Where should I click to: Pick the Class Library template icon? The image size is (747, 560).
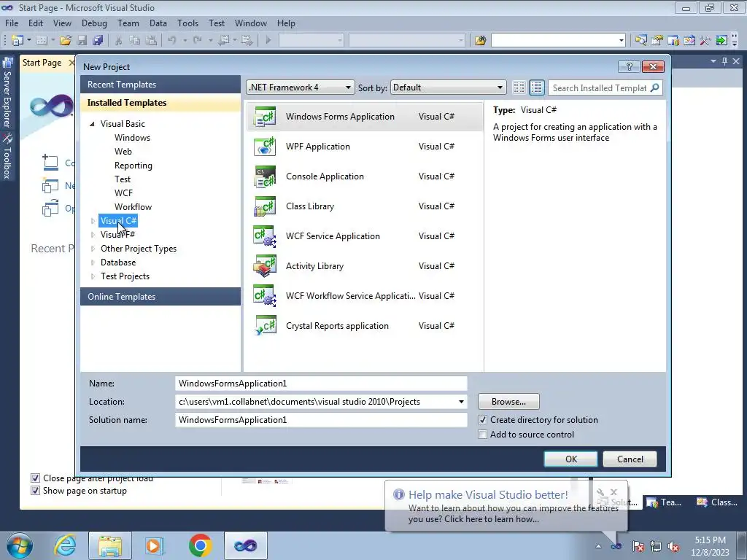[265, 206]
